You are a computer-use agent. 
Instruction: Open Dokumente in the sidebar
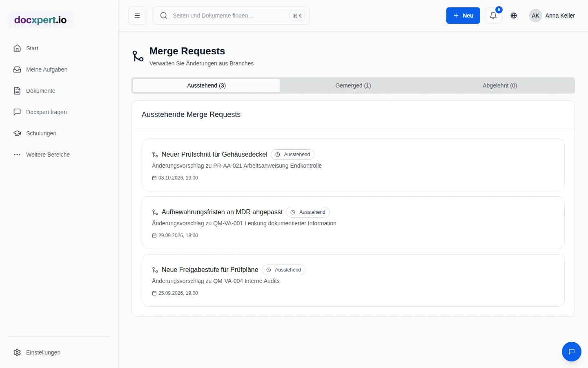[x=41, y=91]
